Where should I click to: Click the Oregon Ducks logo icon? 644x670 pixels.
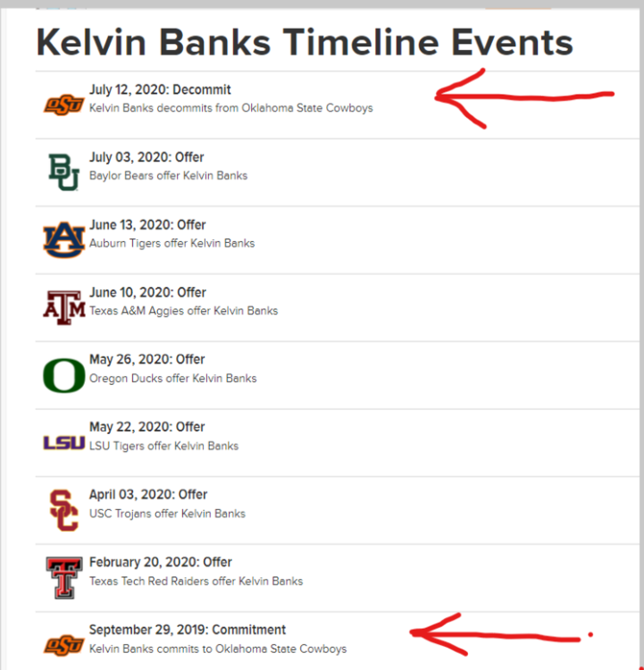tap(64, 375)
